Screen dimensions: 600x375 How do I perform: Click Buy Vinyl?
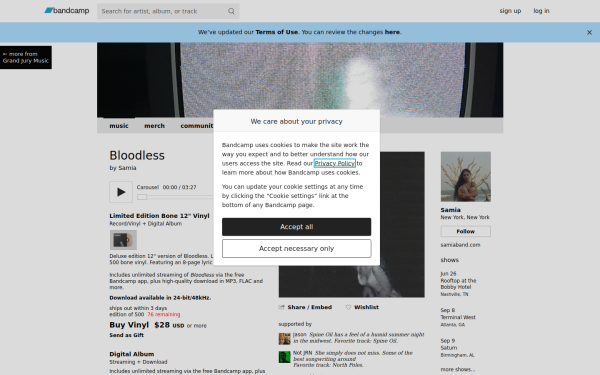(x=129, y=325)
